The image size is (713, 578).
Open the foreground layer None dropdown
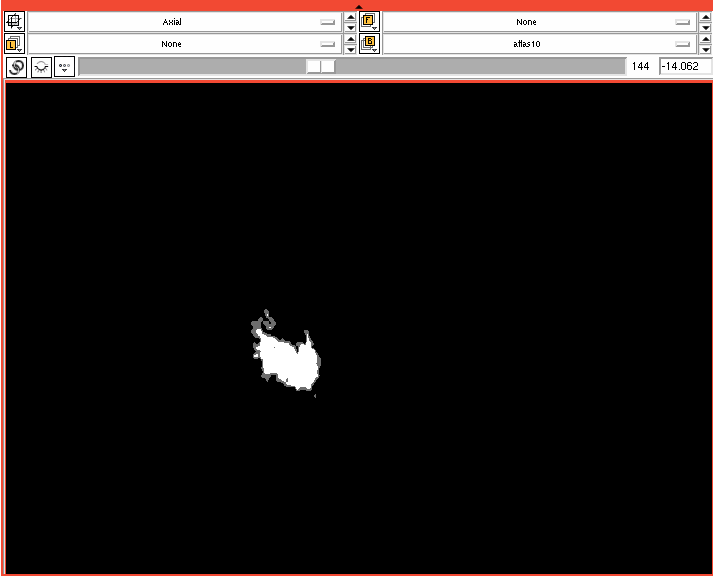[x=540, y=21]
